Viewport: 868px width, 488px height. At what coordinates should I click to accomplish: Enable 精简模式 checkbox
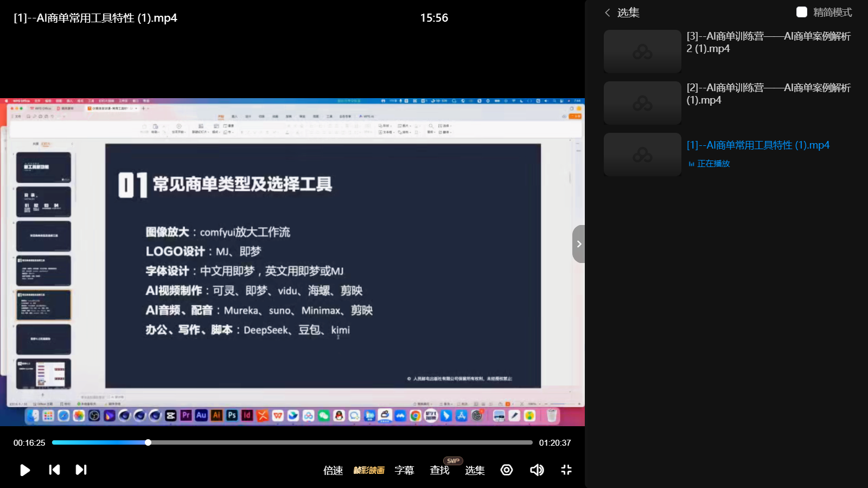point(801,12)
